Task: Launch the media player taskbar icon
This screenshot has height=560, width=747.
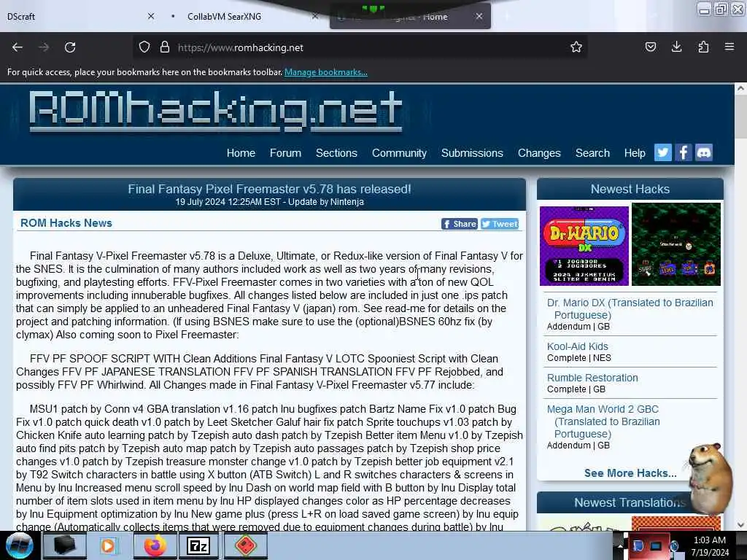Action: click(108, 545)
